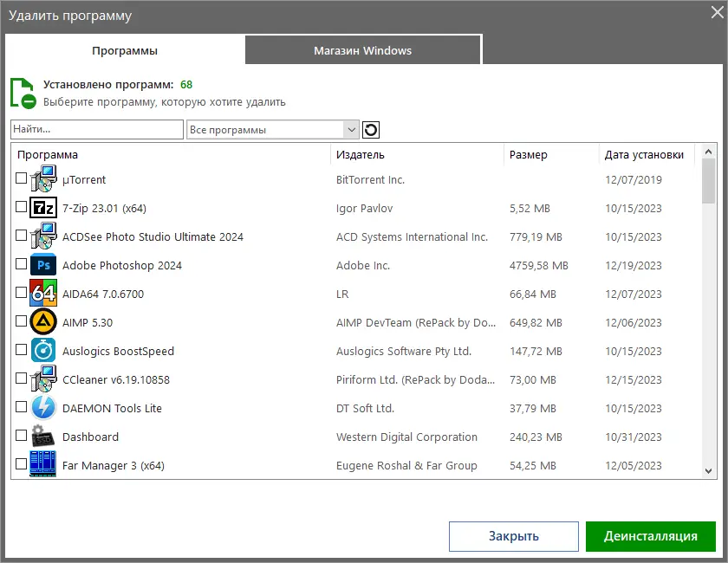Switch to the 'Магазин Windows' tab
This screenshot has width=728, height=563.
[x=362, y=50]
